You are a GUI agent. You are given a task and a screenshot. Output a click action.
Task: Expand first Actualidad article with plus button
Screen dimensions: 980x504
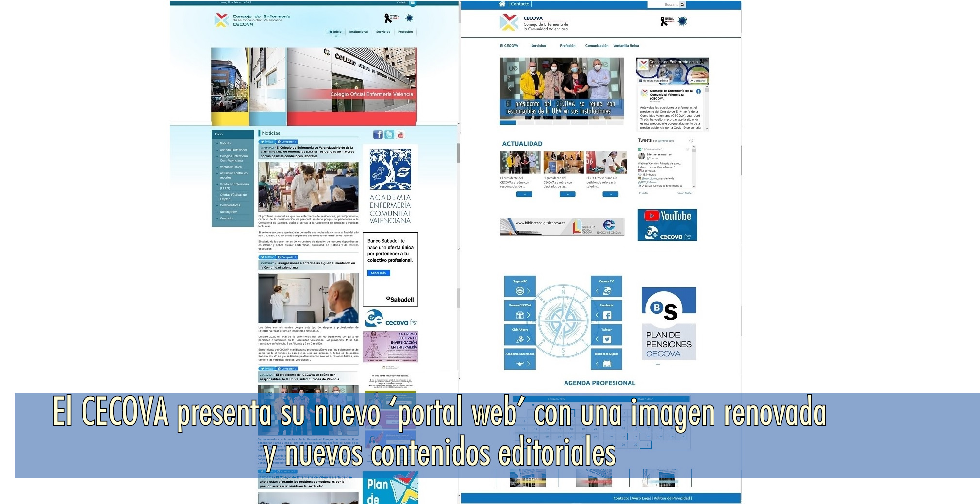[524, 194]
